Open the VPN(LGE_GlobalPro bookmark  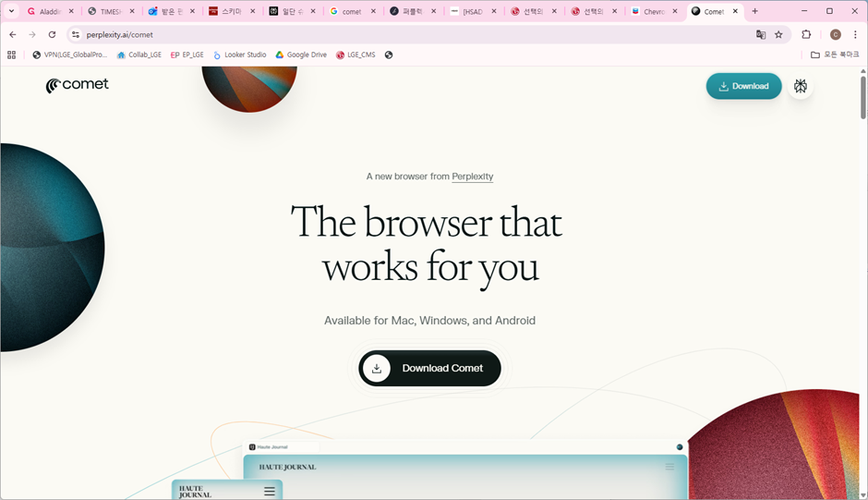(x=70, y=55)
